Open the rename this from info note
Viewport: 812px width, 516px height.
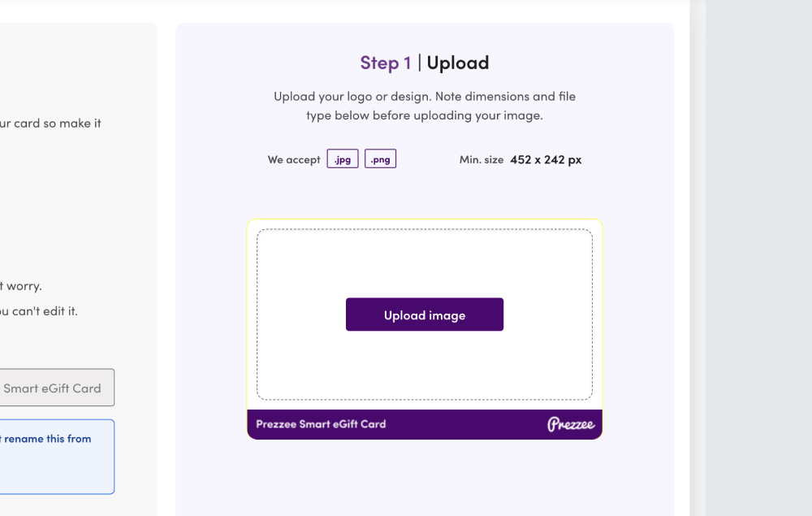45,438
